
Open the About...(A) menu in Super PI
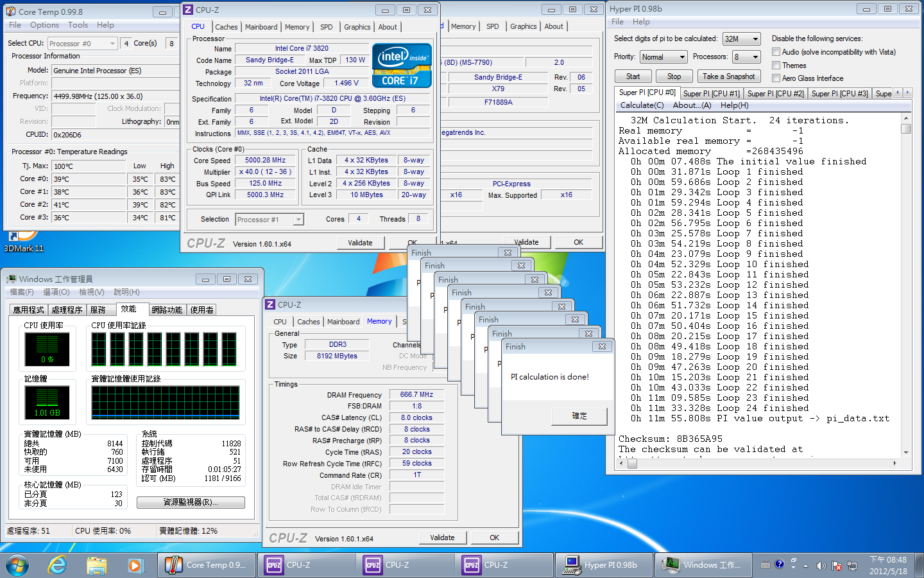click(x=692, y=105)
